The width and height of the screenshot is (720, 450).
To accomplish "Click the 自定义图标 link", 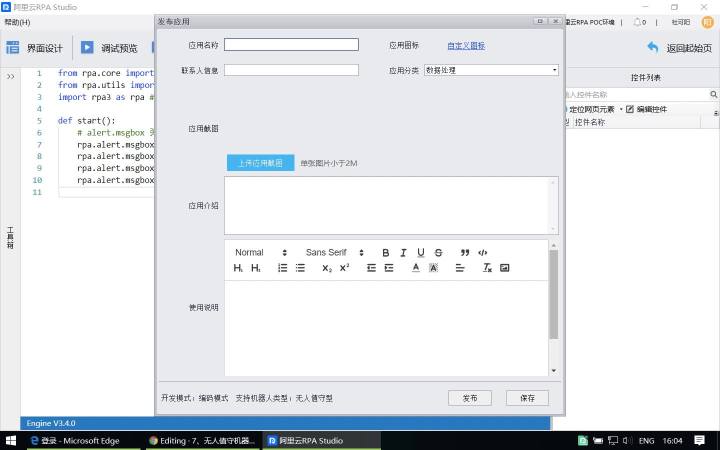I will 466,45.
